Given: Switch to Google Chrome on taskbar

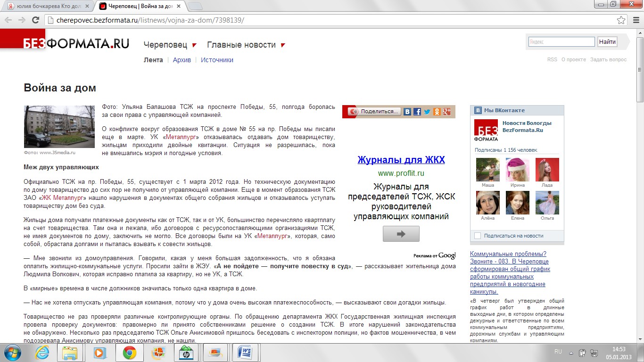Looking at the screenshot, I should tap(130, 353).
